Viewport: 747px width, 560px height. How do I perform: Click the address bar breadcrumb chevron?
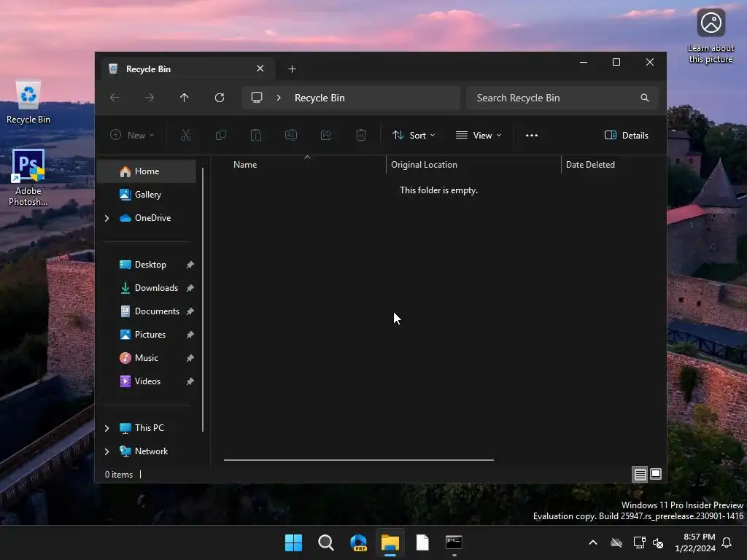(279, 98)
